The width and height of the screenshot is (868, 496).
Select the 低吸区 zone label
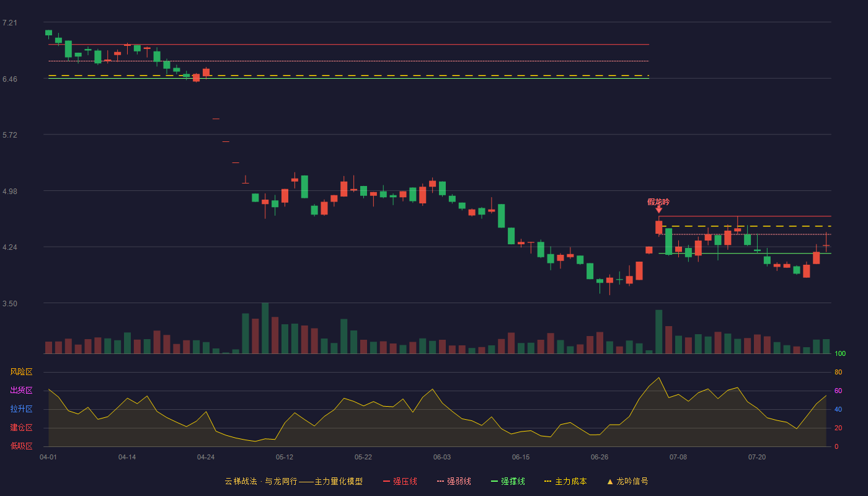point(21,446)
